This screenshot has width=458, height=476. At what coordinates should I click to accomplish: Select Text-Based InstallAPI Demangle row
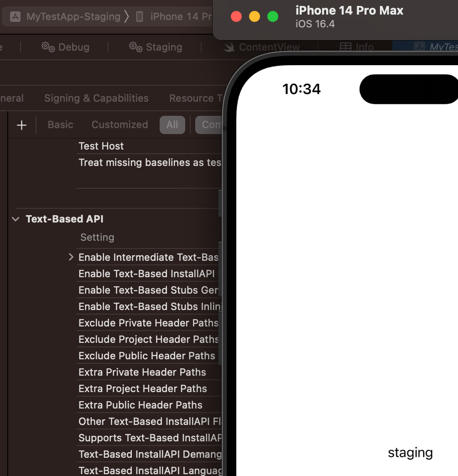pyautogui.click(x=149, y=454)
